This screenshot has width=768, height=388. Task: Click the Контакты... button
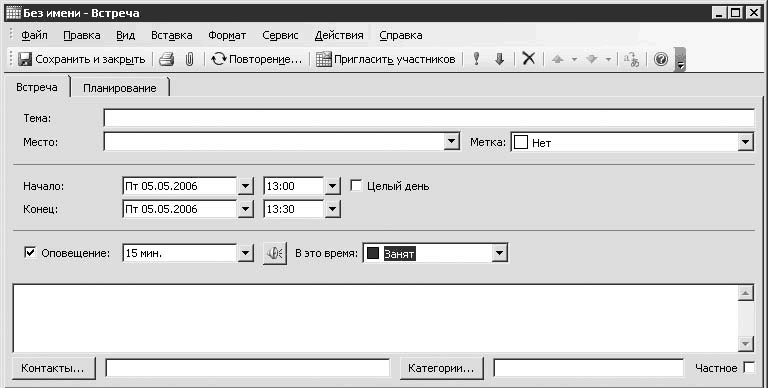[54, 368]
